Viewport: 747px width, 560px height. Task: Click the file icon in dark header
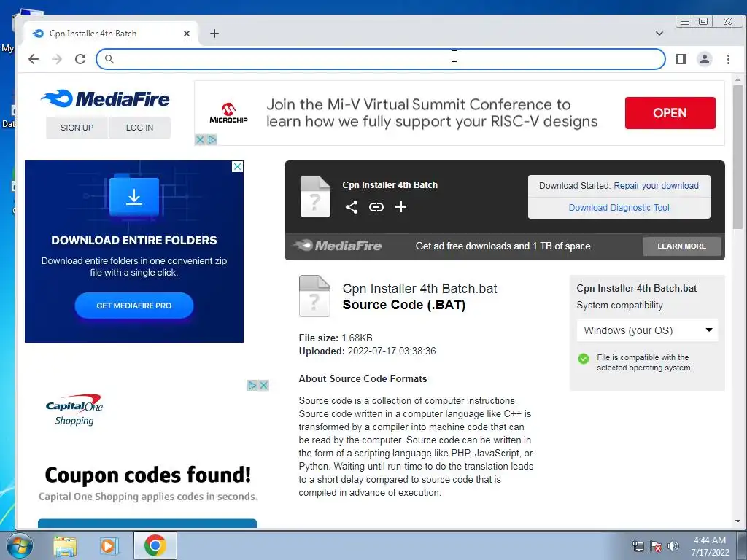click(x=315, y=196)
